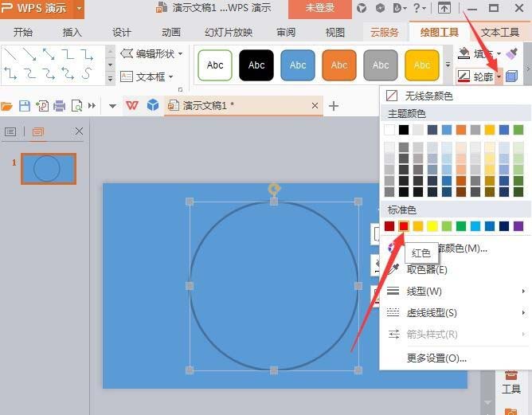Open the Slide Show (幻灯片放映) tab
The image size is (532, 415).
pos(229,32)
